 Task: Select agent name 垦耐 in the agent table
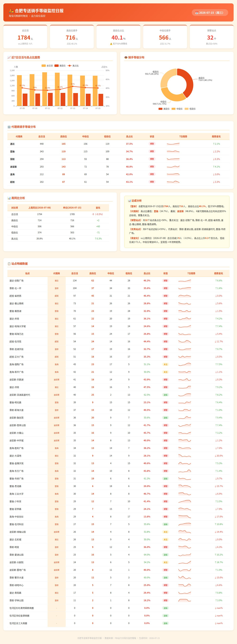12,159
